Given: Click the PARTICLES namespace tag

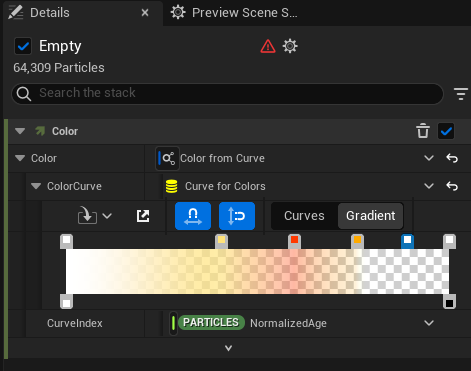Looking at the screenshot, I should coord(212,323).
